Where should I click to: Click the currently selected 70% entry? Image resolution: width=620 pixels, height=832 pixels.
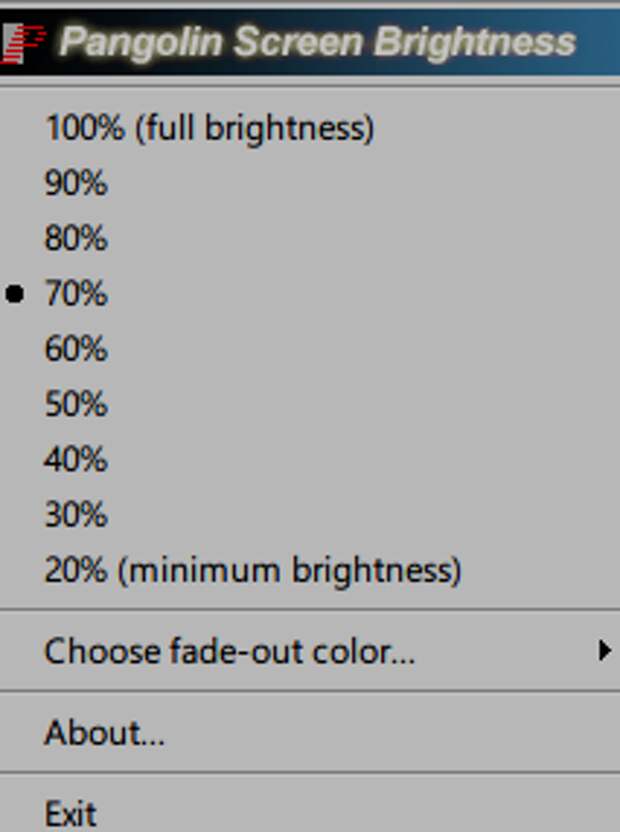pos(310,293)
